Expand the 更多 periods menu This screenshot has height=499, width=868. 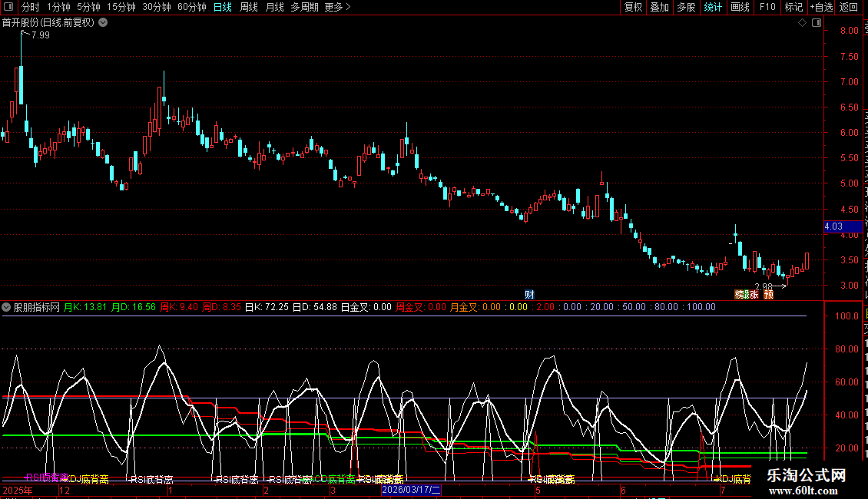tap(337, 7)
